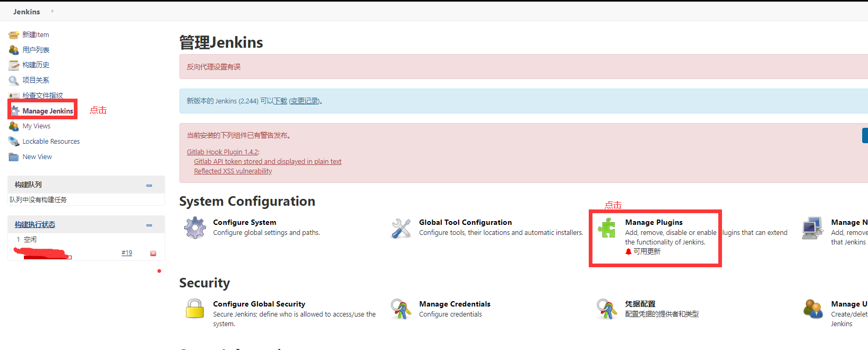Click the Gitlab Hook Plugin 1.4.2 link
The width and height of the screenshot is (868, 350).
[222, 152]
